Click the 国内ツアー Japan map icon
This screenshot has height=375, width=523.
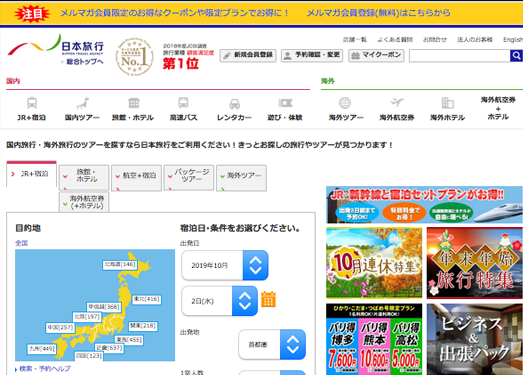[82, 103]
